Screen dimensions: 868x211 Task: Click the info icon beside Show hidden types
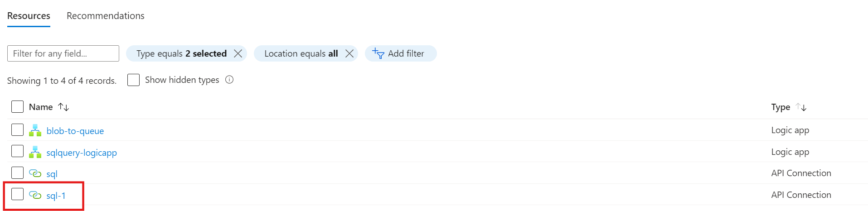pyautogui.click(x=229, y=80)
